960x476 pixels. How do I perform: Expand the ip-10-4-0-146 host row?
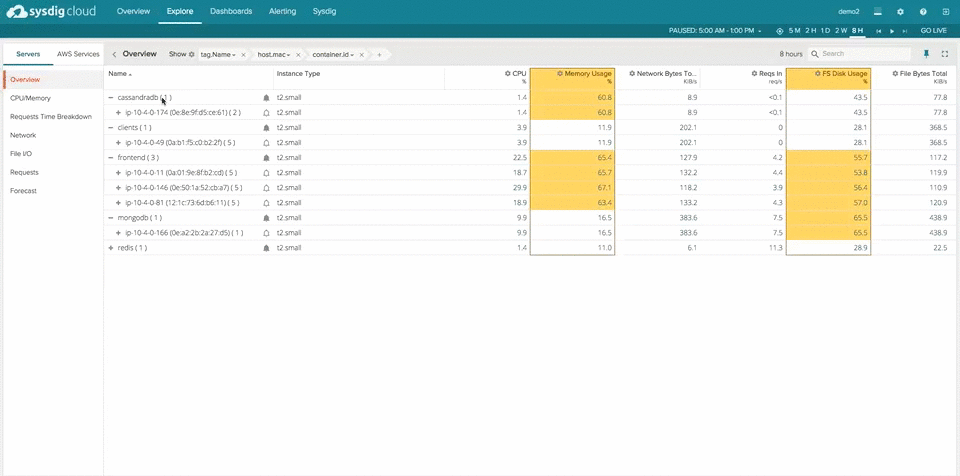(119, 187)
